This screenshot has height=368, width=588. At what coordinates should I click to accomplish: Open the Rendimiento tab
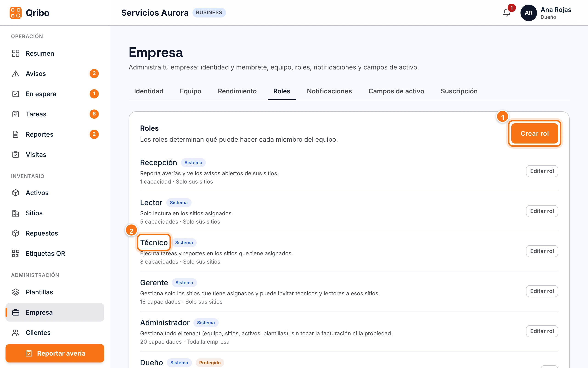click(x=237, y=91)
